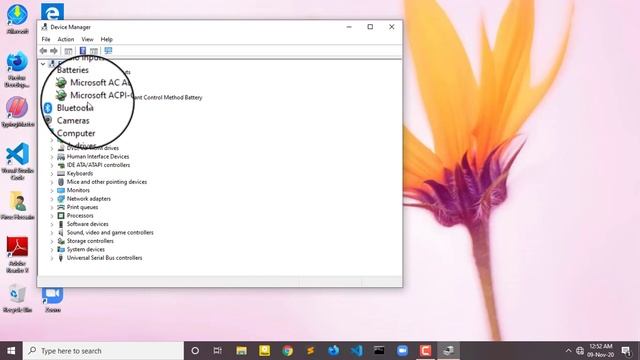Open the Adobe Reader desktop shortcut
This screenshot has height=360, width=640.
pyautogui.click(x=17, y=254)
